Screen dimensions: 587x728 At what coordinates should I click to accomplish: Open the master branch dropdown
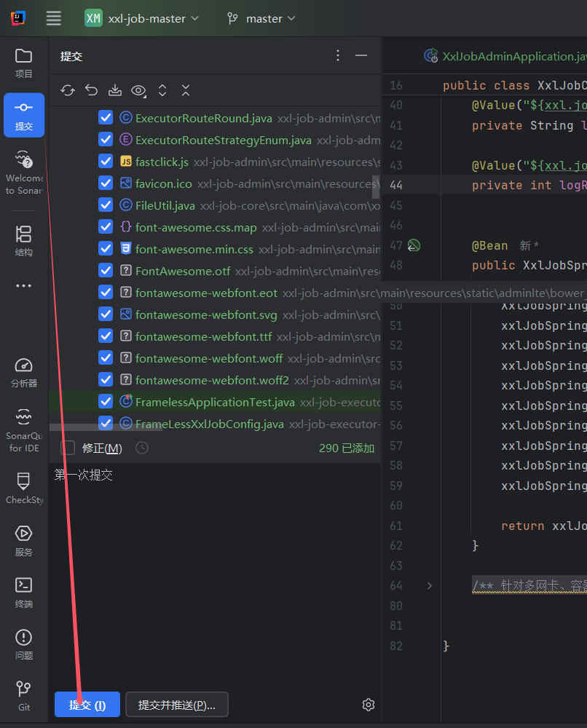click(261, 19)
